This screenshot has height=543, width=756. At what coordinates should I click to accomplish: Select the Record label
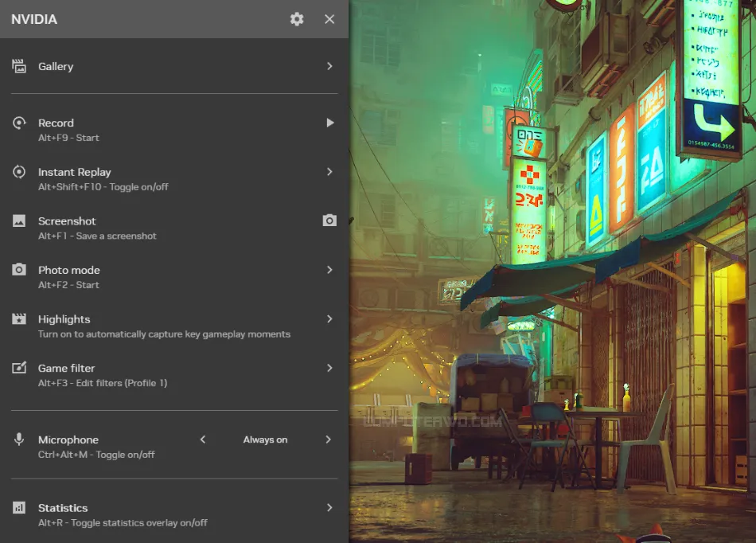coord(56,123)
